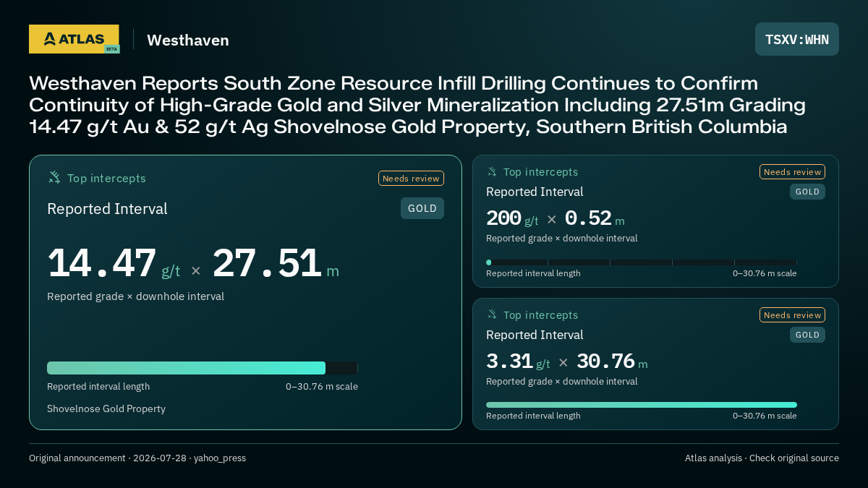Click the drill icon in the 200 g/t card
Image resolution: width=868 pixels, height=488 pixels.
[492, 171]
